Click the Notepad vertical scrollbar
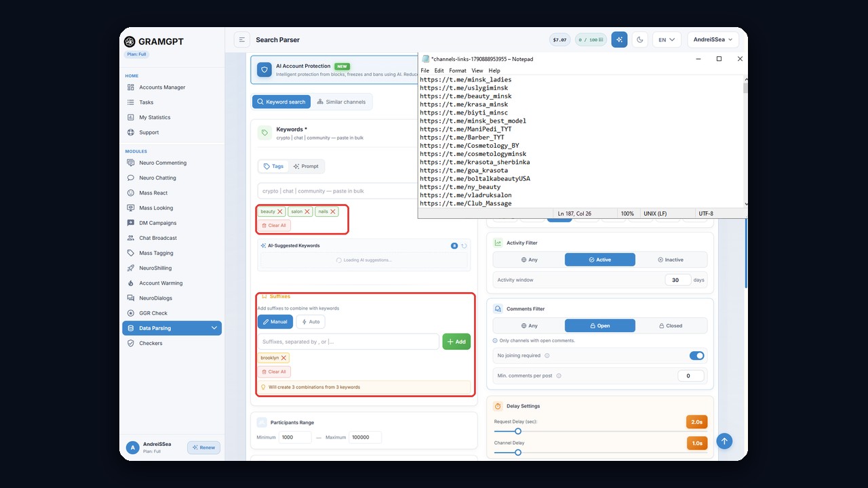This screenshot has width=868, height=488. (746, 141)
